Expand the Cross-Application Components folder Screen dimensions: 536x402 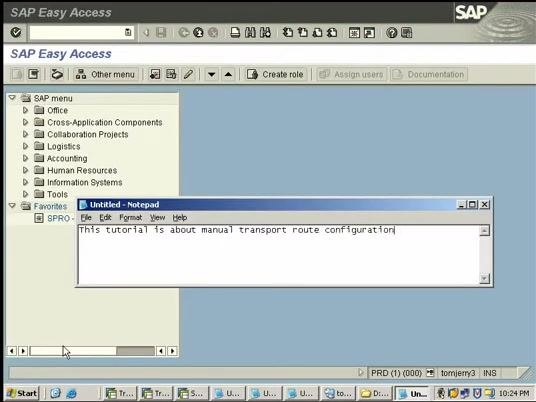point(25,122)
